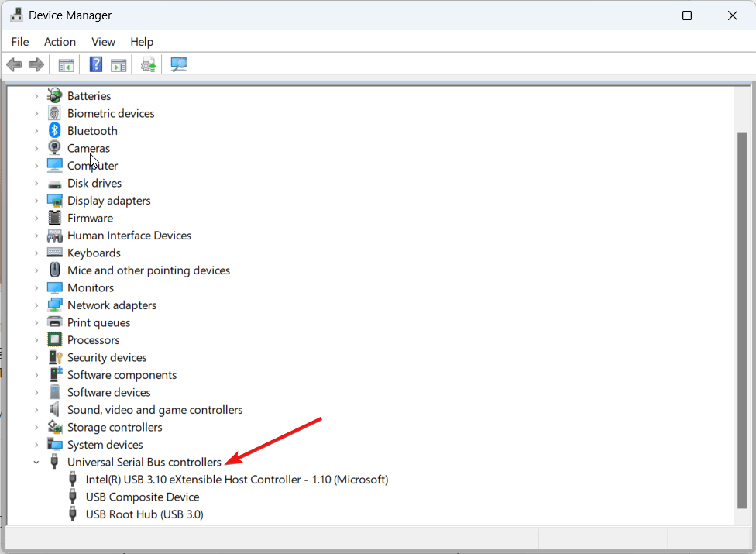Click the Storage controllers icon

pyautogui.click(x=54, y=427)
